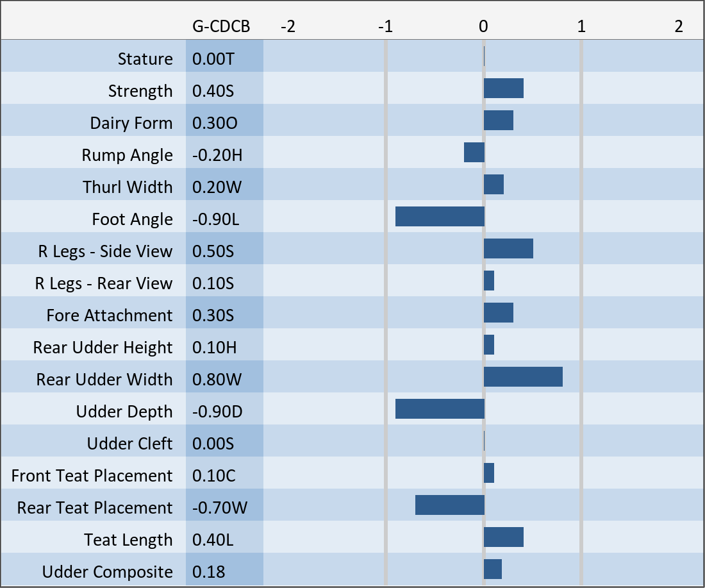Image resolution: width=705 pixels, height=588 pixels.
Task: Click the -2 axis label in header
Action: pos(288,26)
